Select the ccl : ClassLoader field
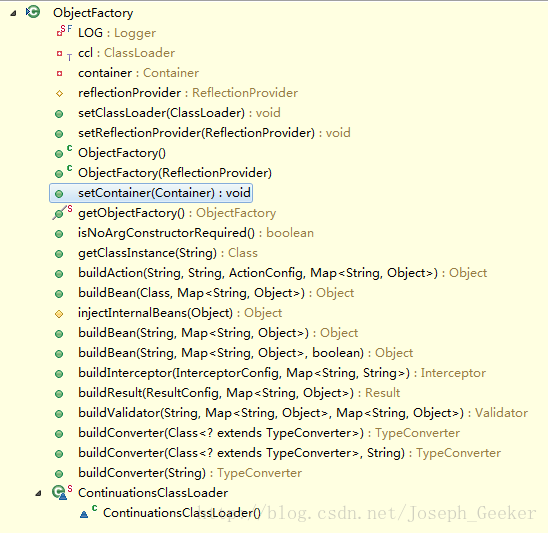Viewport: 548px width, 533px height. [127, 53]
